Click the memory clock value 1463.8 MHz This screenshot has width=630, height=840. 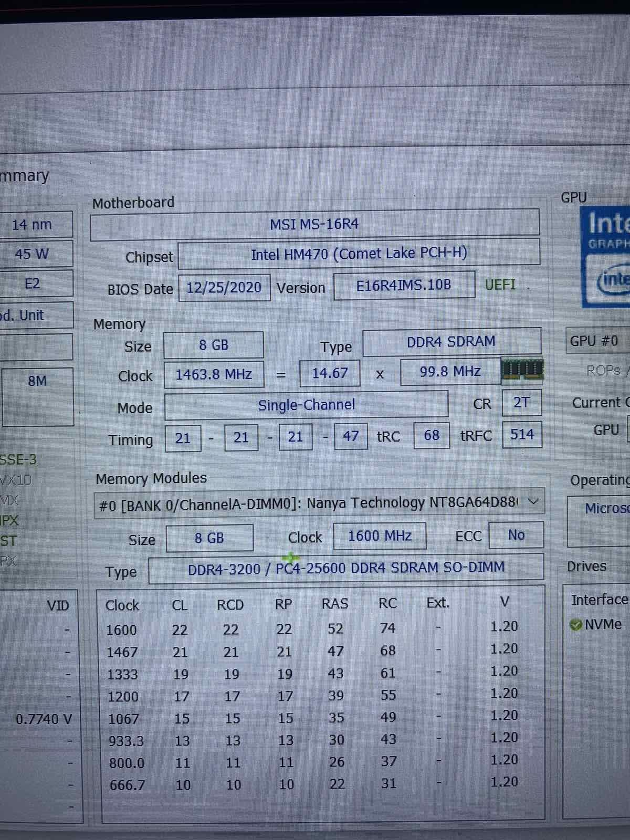pos(214,374)
